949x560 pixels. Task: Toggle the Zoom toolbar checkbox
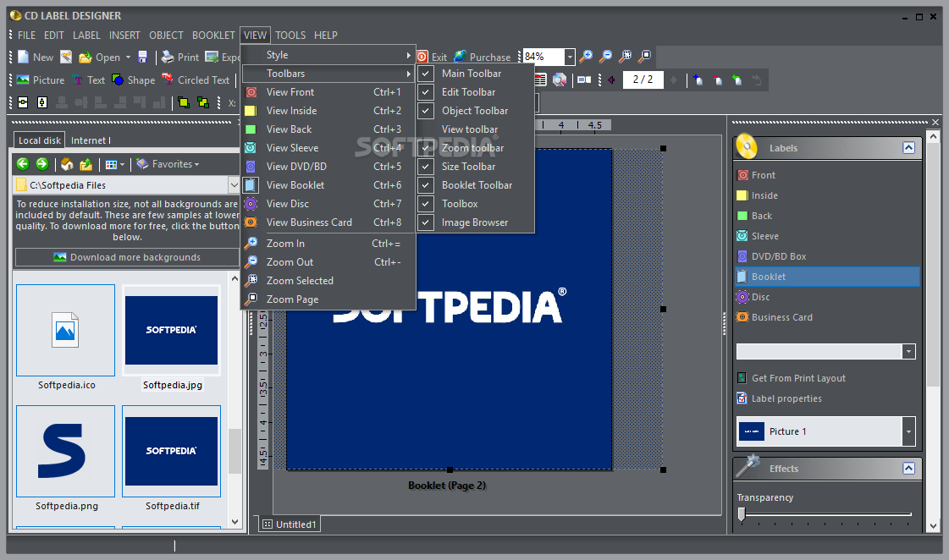coord(426,147)
